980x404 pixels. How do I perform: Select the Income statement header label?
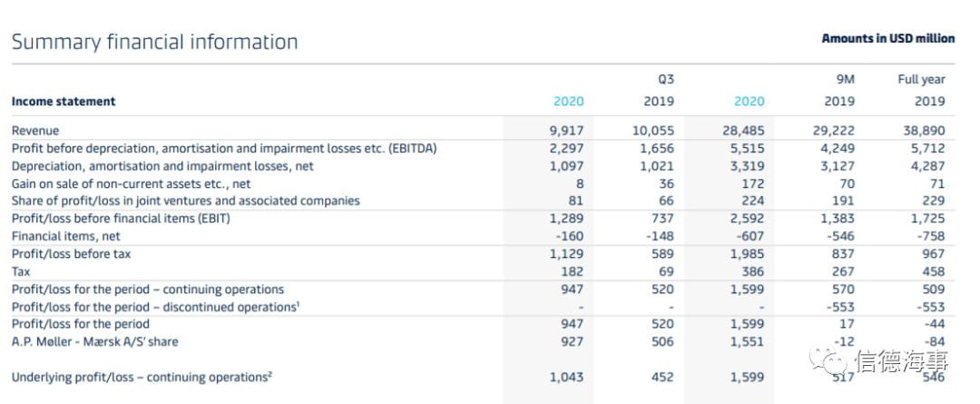[64, 102]
